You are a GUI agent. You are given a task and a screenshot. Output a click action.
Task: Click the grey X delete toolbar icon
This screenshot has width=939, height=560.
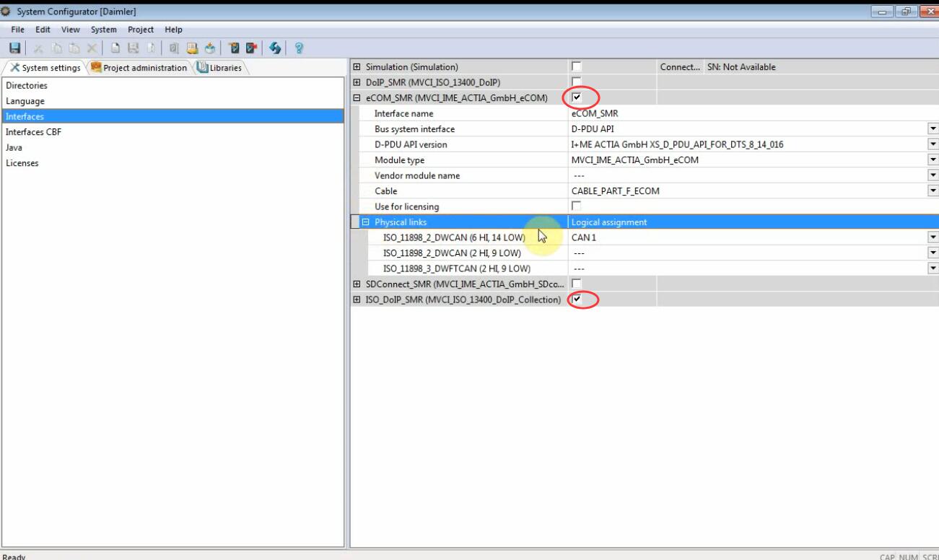(92, 48)
